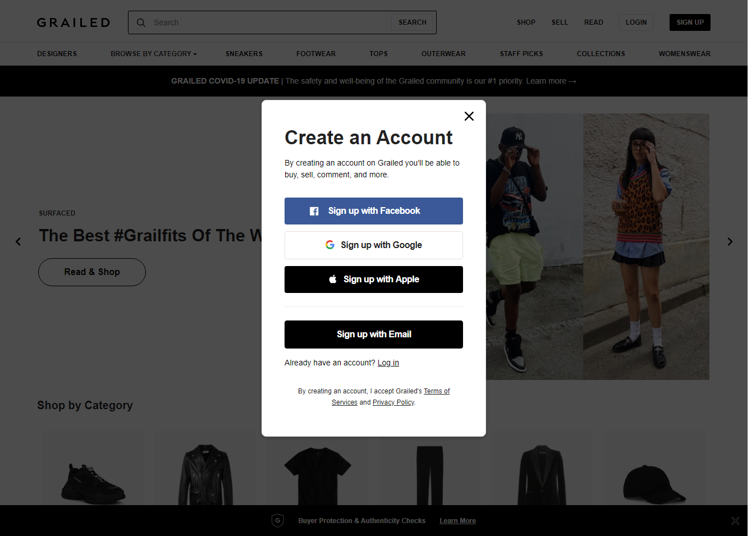Expand the Browse by Category dropdown
This screenshot has width=756, height=536.
coord(154,54)
